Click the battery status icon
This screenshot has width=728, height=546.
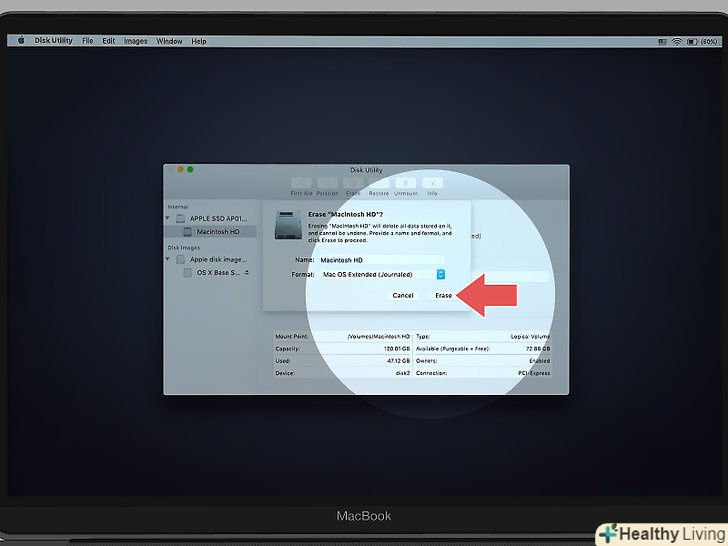pos(692,41)
